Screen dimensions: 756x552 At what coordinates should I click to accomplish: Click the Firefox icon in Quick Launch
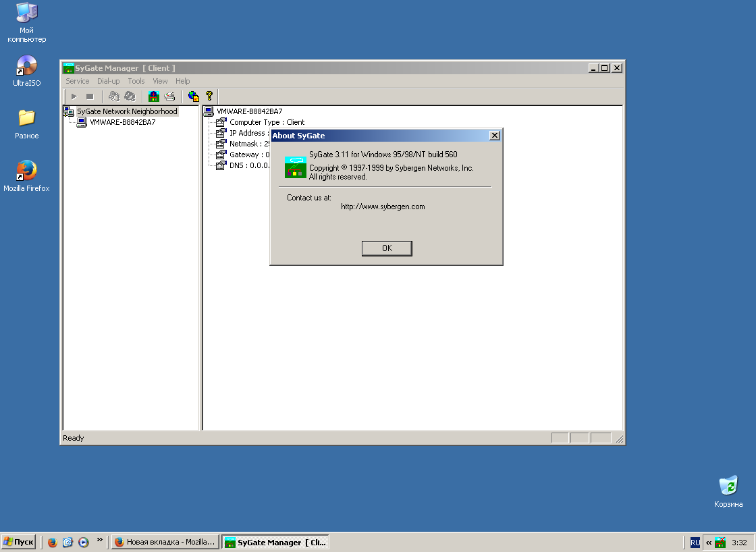(53, 542)
